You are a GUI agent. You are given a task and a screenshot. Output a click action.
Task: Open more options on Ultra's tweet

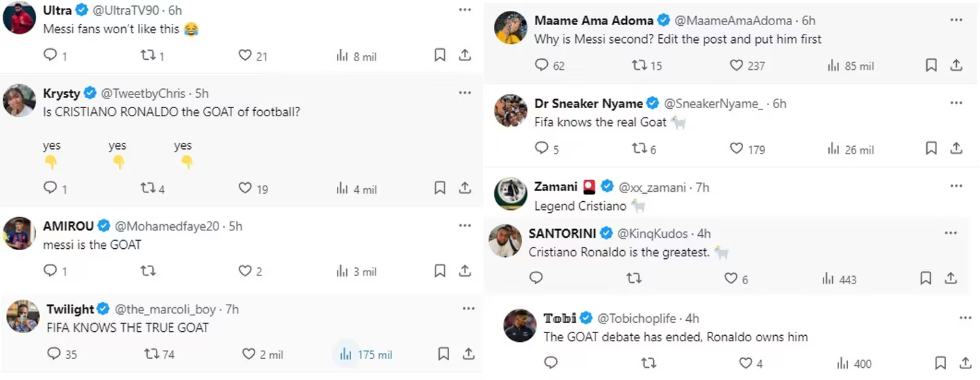(465, 10)
